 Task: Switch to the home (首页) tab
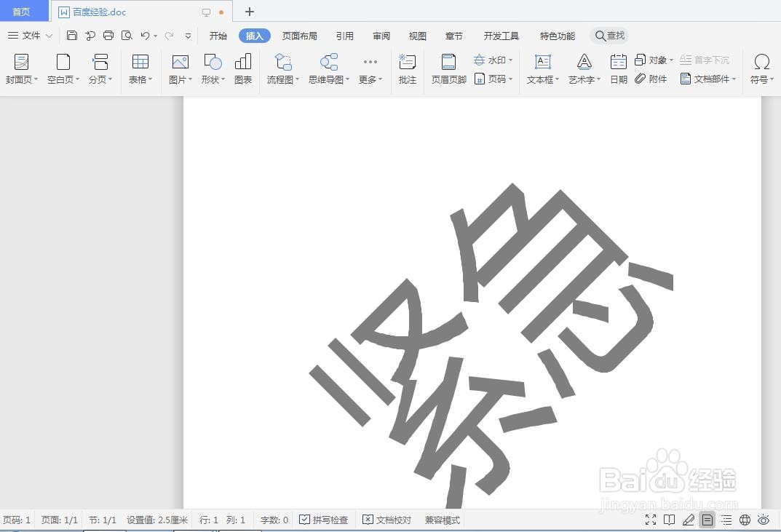click(21, 12)
